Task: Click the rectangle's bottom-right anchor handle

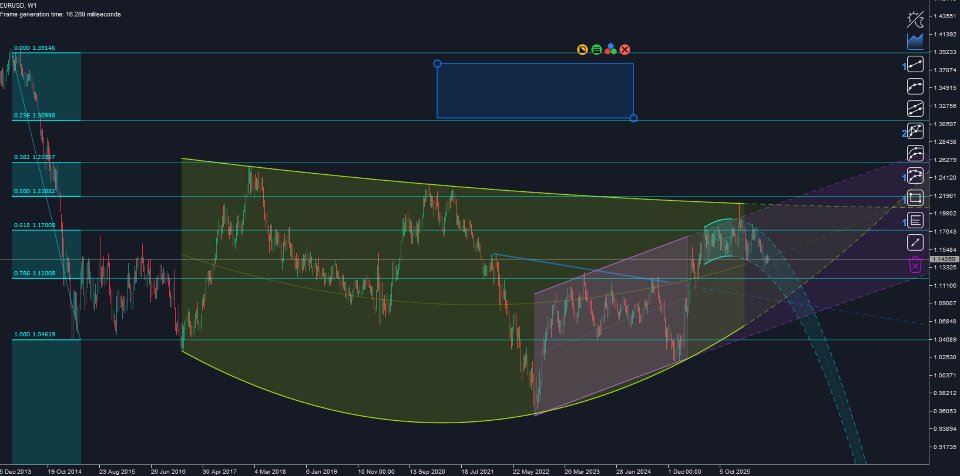Action: click(x=634, y=118)
